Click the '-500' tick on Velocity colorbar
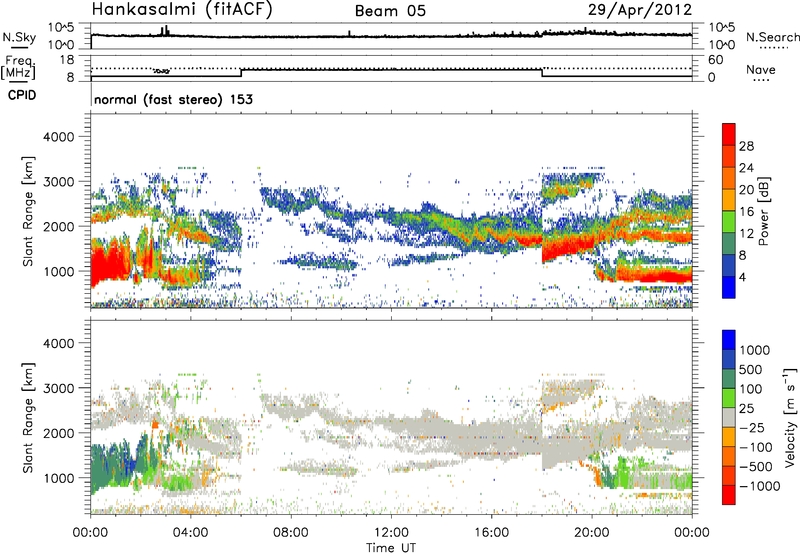800x554 pixels. click(x=756, y=466)
